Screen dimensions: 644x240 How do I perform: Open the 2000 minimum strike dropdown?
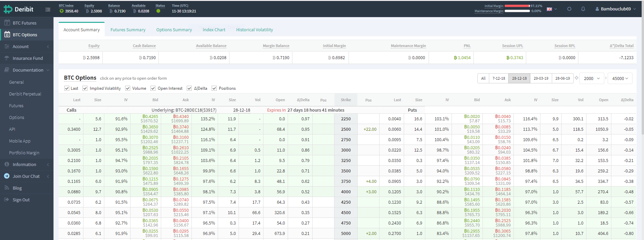coord(592,78)
